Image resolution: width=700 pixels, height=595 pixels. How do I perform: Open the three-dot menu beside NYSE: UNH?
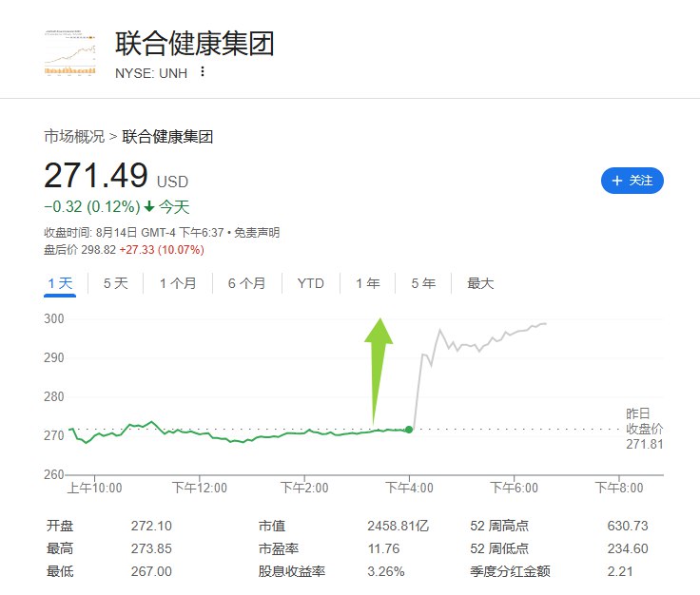[x=203, y=72]
